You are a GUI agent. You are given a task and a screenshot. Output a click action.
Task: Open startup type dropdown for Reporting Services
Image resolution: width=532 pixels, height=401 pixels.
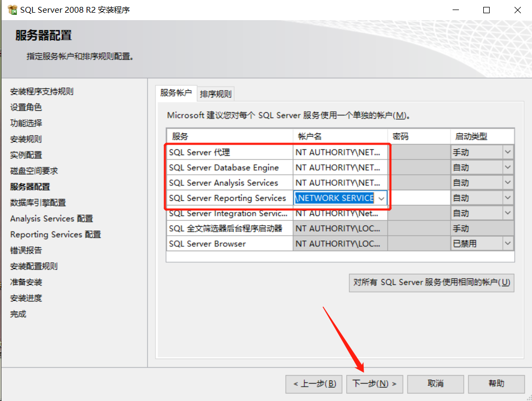tap(508, 198)
